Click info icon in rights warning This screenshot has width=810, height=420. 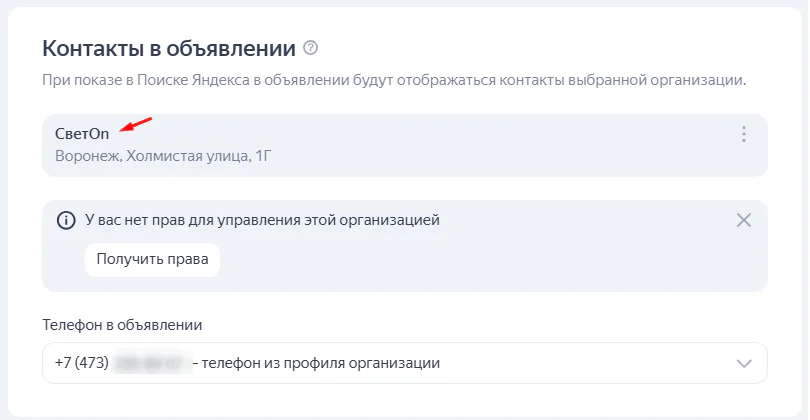[66, 221]
